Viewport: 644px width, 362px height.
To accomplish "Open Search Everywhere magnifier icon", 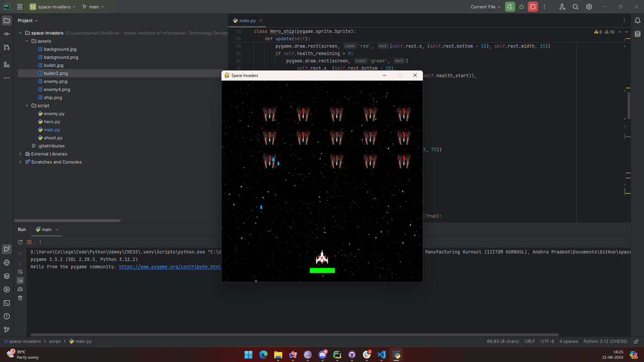I will (576, 7).
